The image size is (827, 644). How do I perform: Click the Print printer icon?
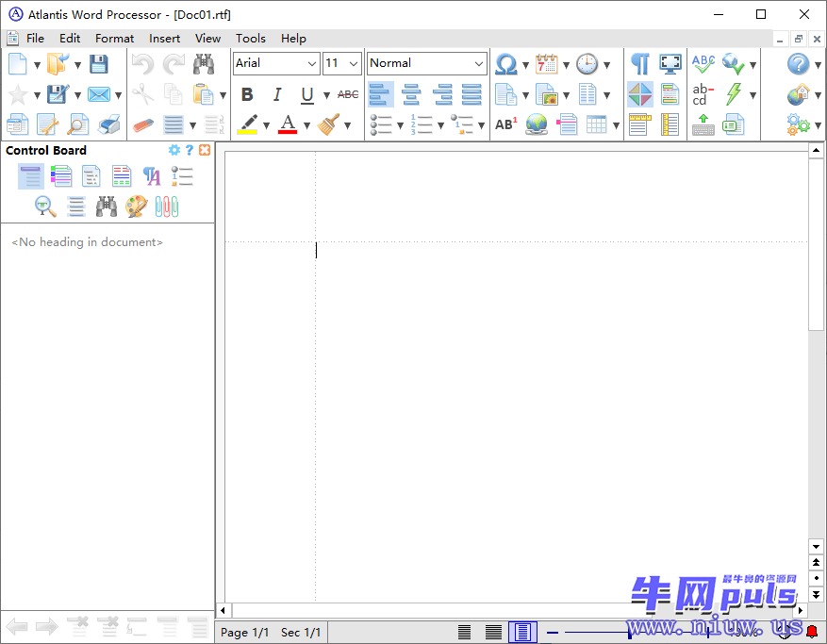[109, 125]
